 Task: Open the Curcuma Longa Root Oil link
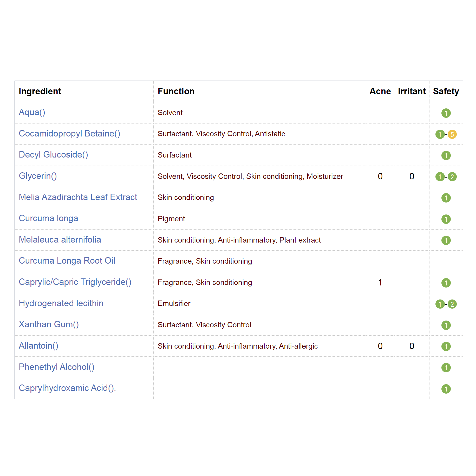tap(67, 261)
